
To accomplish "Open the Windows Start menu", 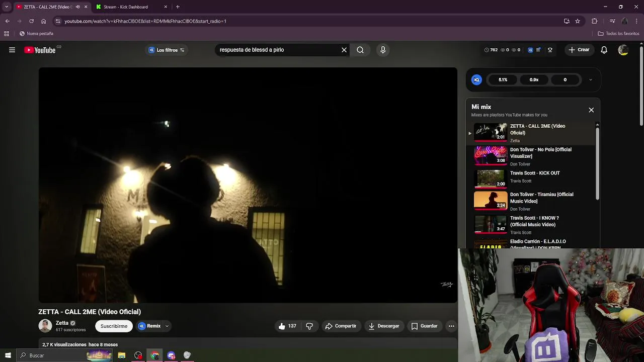I will [x=8, y=355].
